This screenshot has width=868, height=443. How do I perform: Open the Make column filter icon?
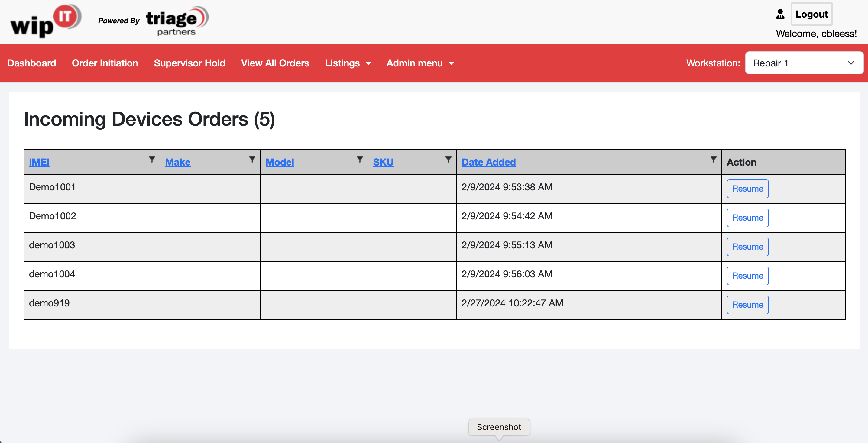coord(252,159)
